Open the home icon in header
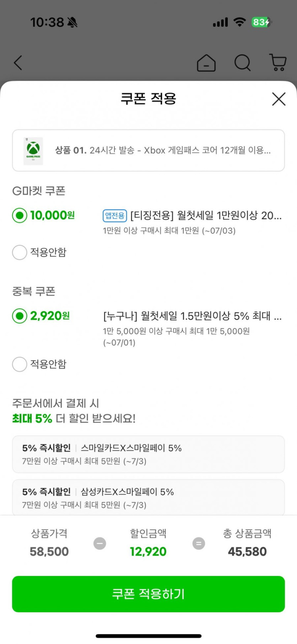 point(206,63)
